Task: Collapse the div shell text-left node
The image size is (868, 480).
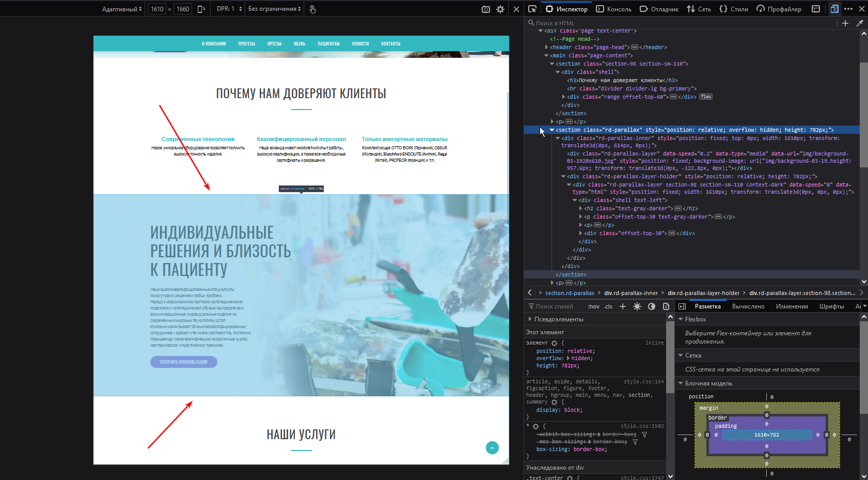Action: (x=575, y=200)
